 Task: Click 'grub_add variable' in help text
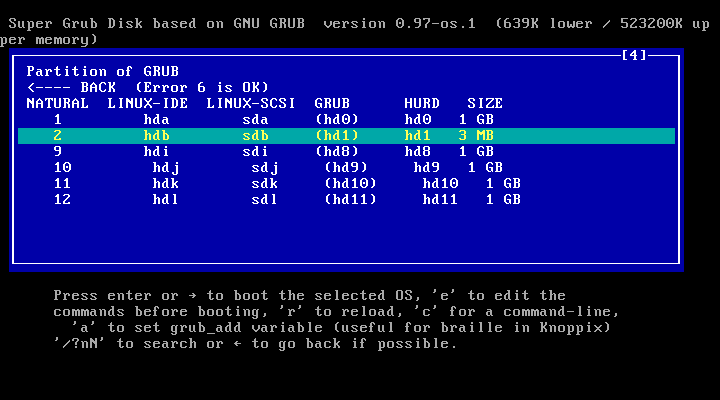point(247,327)
